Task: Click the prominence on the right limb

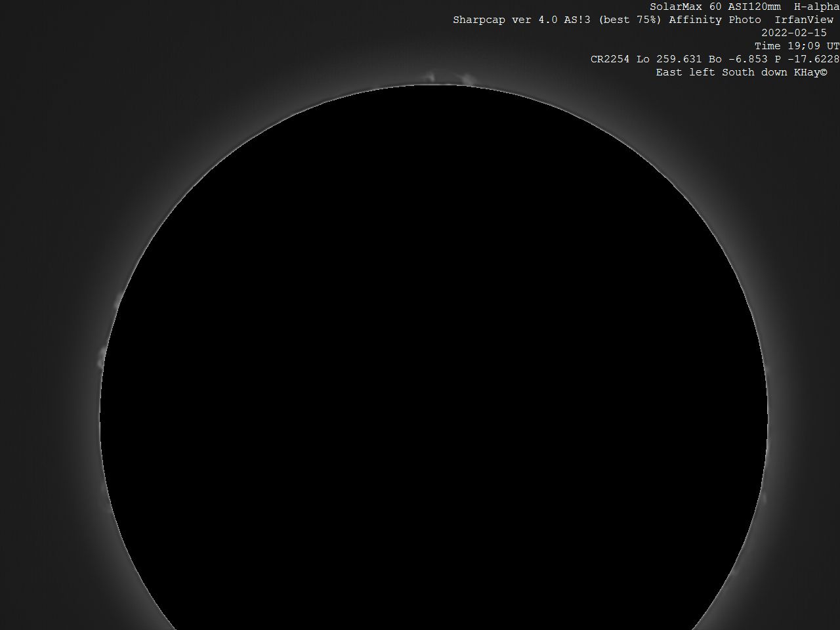Action: pos(763,498)
